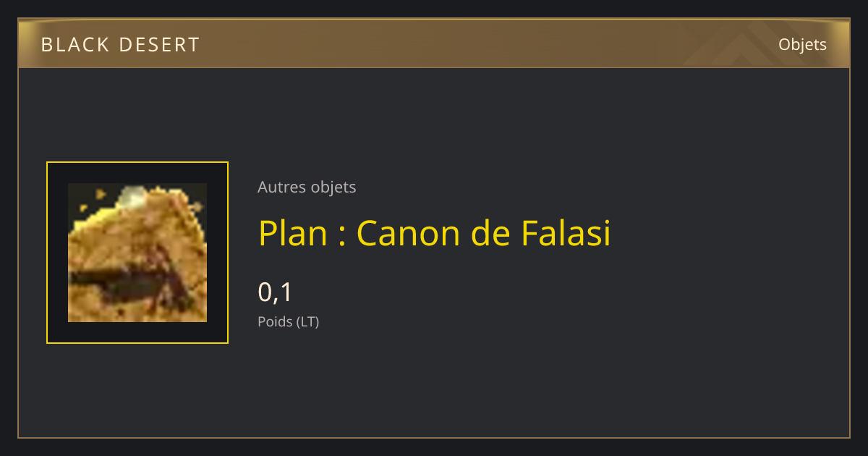The height and width of the screenshot is (456, 868).
Task: Click the Poids (LT) label
Action: [x=288, y=321]
